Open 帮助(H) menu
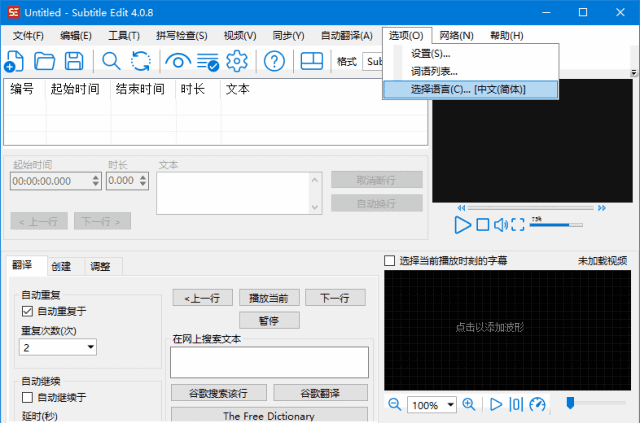The height and width of the screenshot is (423, 640). [507, 36]
